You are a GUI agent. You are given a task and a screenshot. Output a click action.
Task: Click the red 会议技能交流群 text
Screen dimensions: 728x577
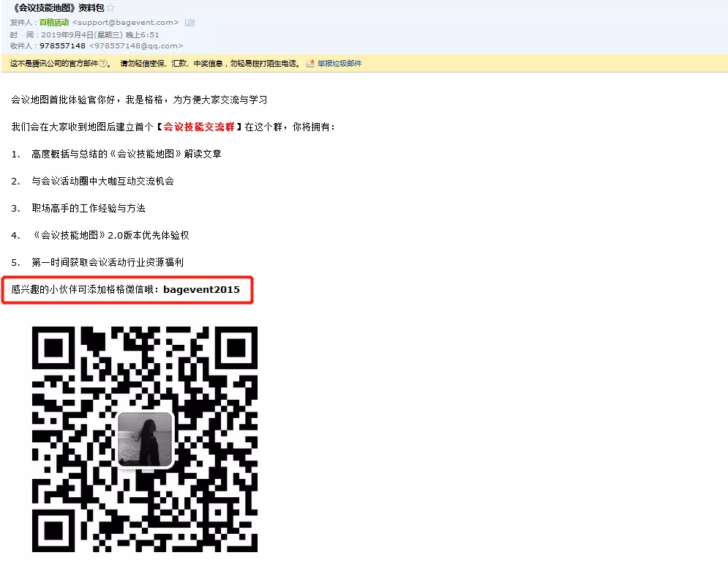[199, 127]
